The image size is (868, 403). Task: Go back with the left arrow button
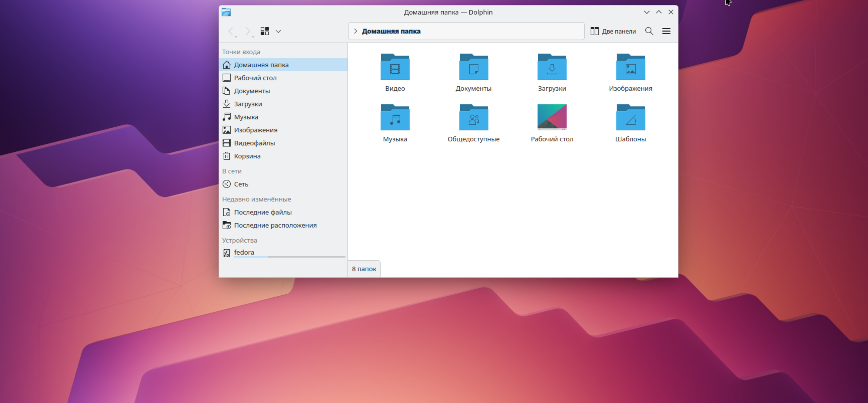point(231,31)
